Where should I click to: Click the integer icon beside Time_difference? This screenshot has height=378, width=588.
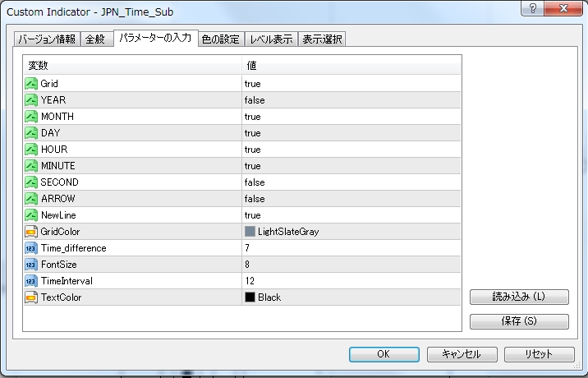pos(31,248)
